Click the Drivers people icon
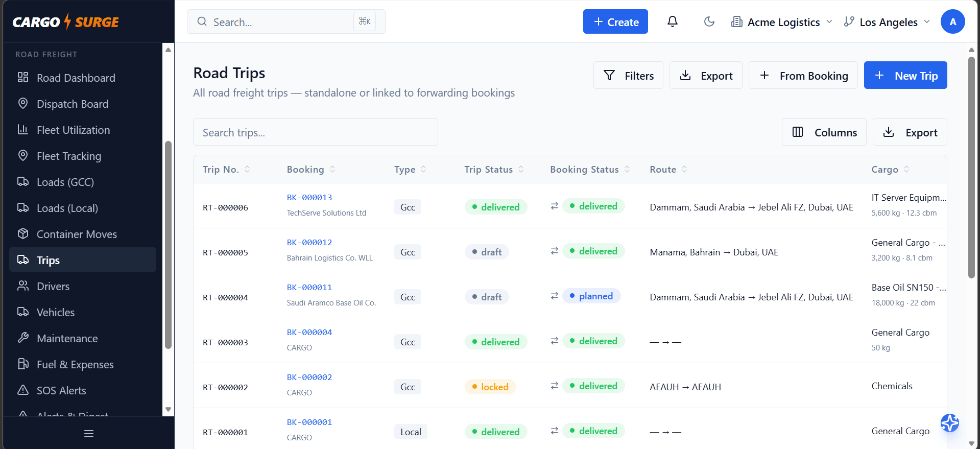This screenshot has width=980, height=449. 23,286
